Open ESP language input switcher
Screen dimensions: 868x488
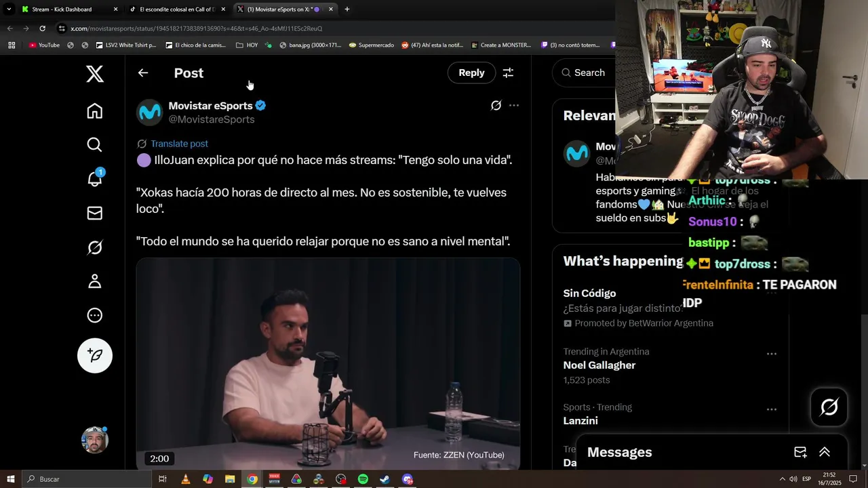click(806, 479)
